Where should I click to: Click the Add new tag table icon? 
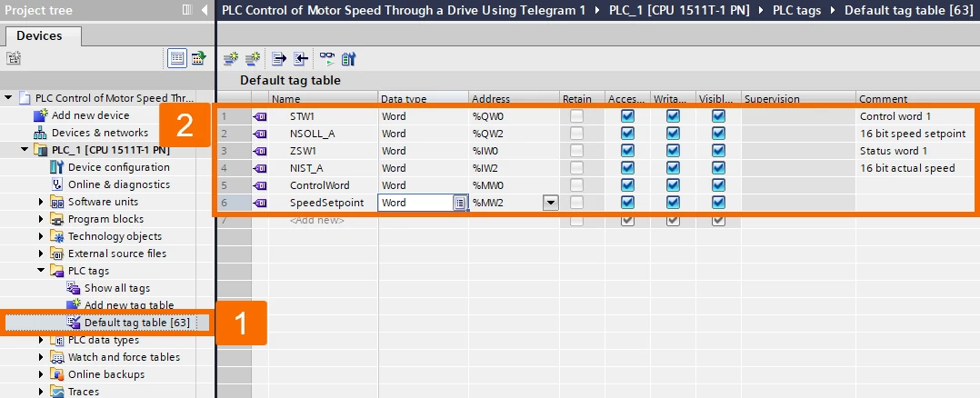[x=74, y=305]
